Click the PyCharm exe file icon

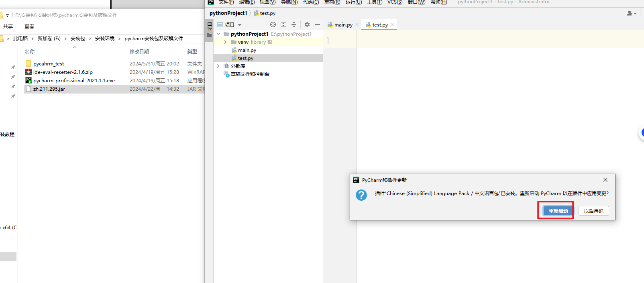click(x=29, y=80)
